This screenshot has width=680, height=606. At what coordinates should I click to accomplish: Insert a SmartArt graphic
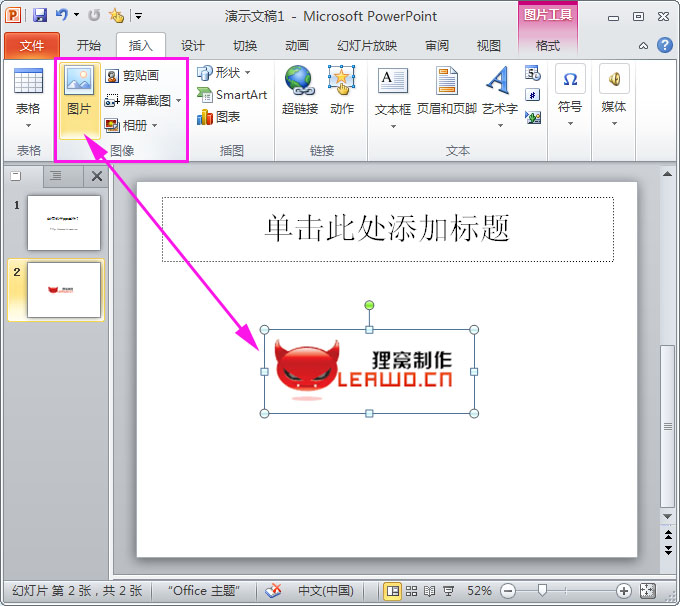click(232, 95)
